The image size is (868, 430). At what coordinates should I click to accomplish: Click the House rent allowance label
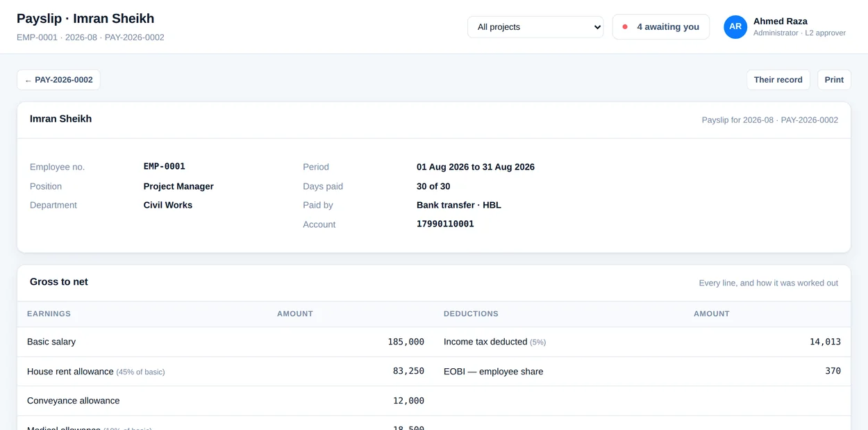tap(70, 372)
